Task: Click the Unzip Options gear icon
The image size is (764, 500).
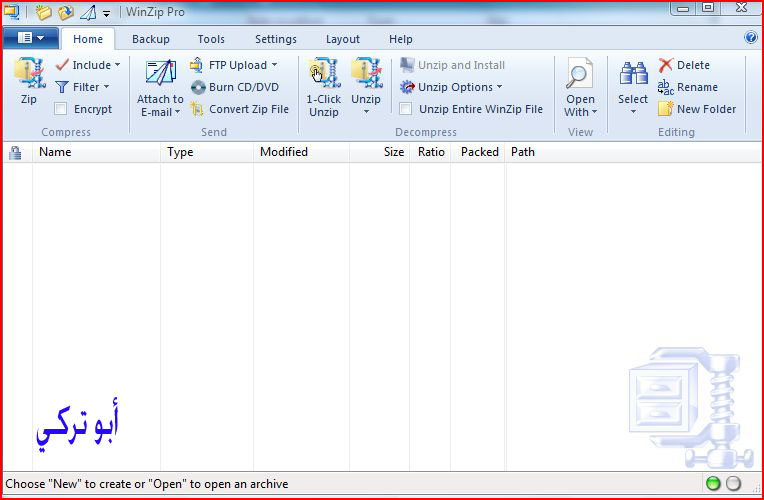Action: [407, 87]
